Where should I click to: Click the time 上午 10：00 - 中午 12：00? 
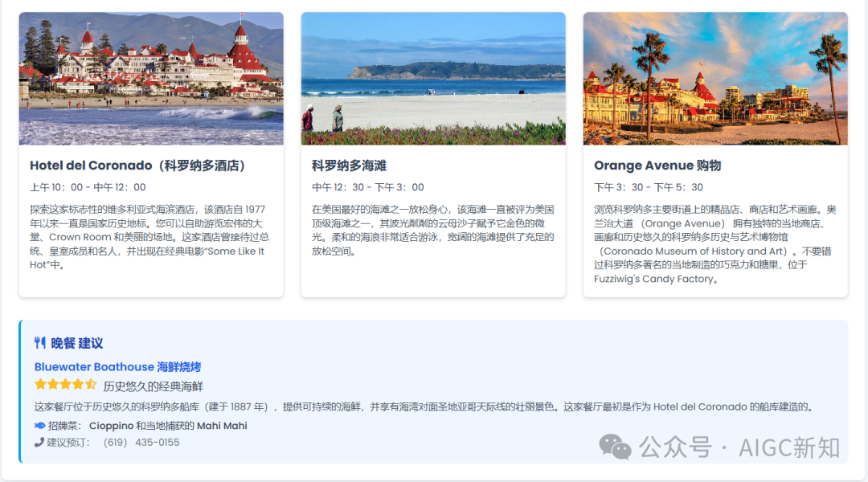point(88,188)
